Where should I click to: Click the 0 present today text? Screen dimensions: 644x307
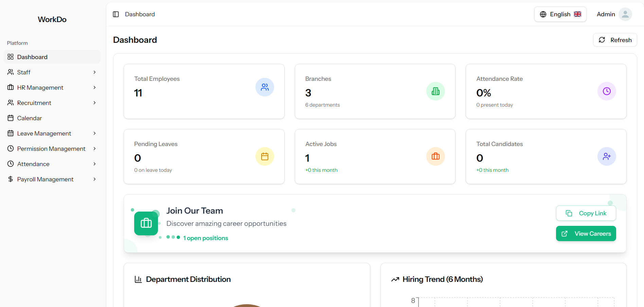[495, 105]
